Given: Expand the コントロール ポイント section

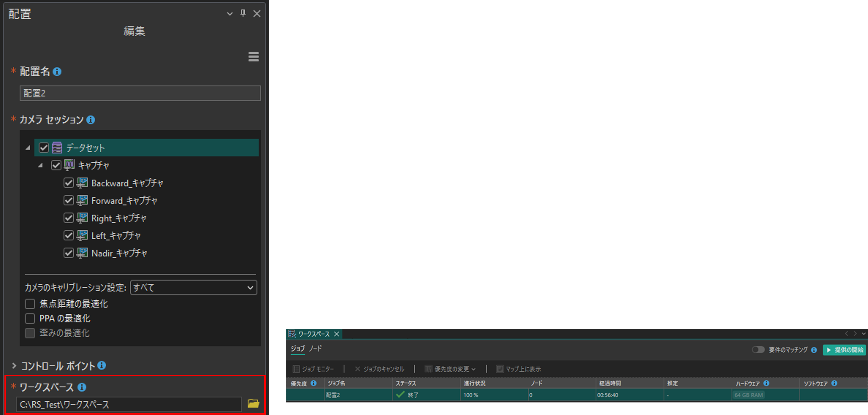Looking at the screenshot, I should [14, 365].
